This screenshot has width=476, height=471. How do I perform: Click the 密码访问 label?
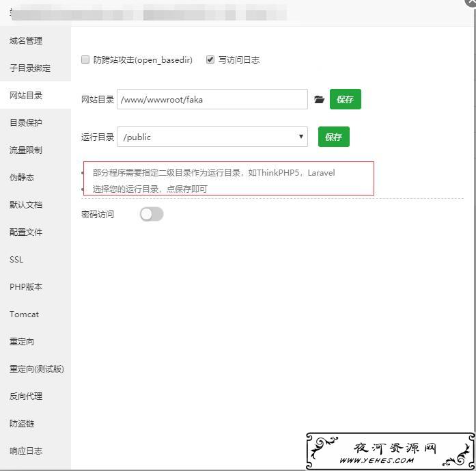tap(98, 214)
